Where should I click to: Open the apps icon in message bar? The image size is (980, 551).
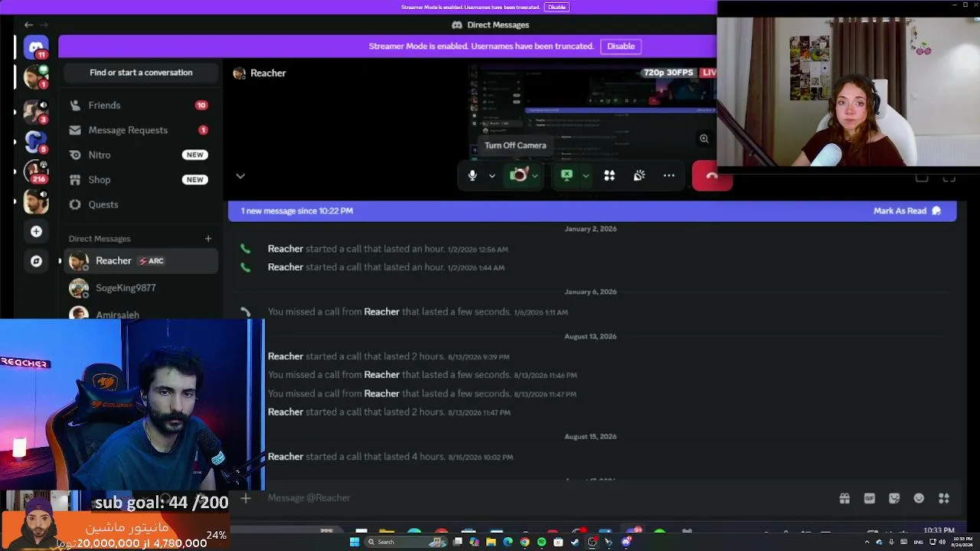[x=944, y=498]
